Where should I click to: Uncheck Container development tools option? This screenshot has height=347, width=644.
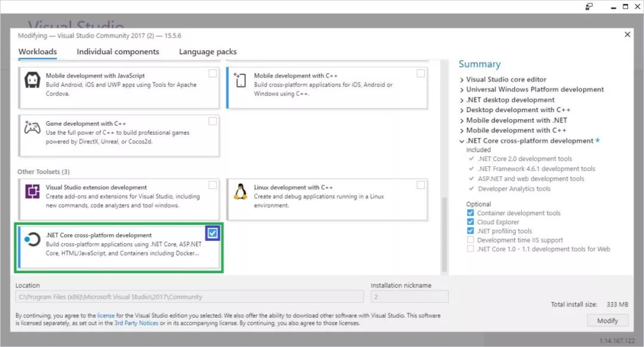(470, 213)
